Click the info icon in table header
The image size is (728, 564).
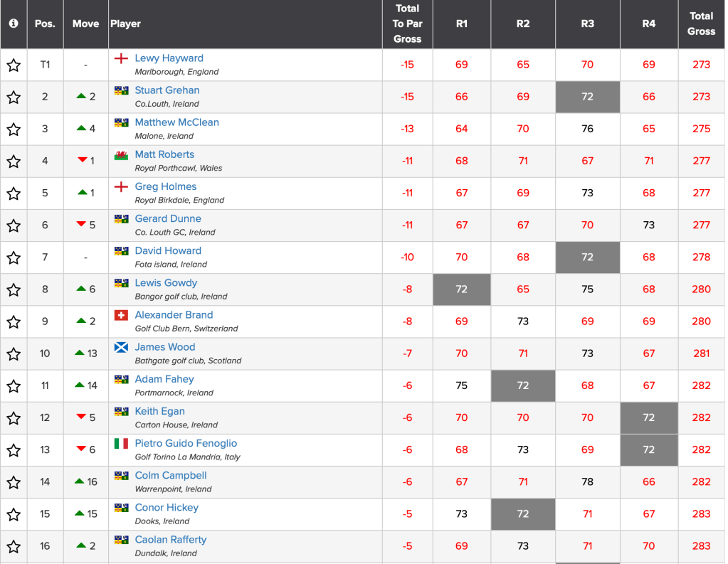[x=14, y=23]
